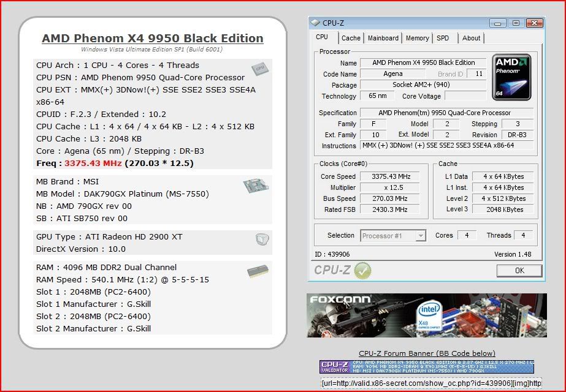Click the Multiplier value x 12.5
Screen dimensions: 566x392
coord(390,187)
